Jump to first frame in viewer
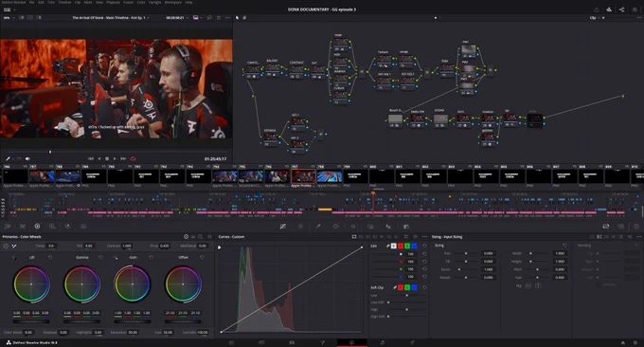 pyautogui.click(x=91, y=158)
